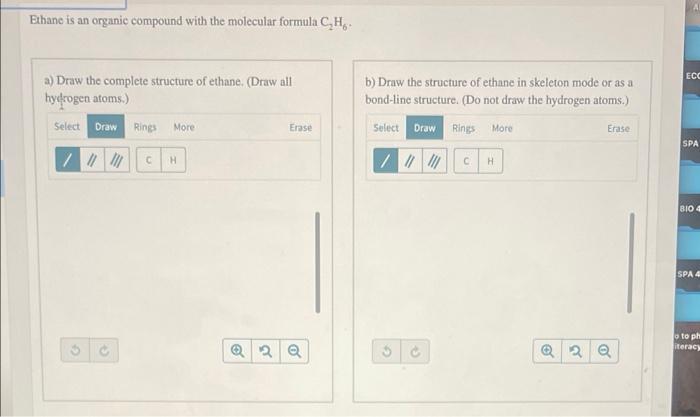Image resolution: width=700 pixels, height=417 pixels.
Task: Redo action in panel a
Action: coord(104,350)
